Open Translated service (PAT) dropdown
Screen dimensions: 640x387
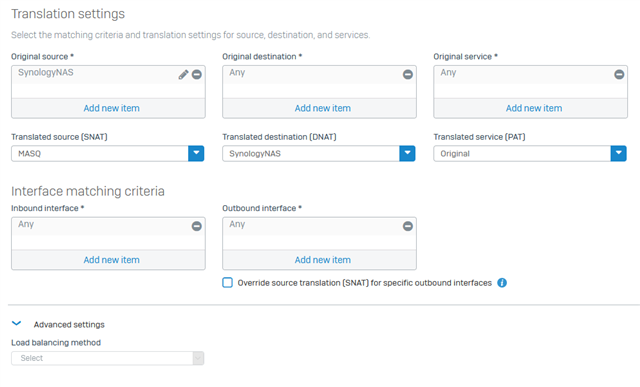pos(618,153)
